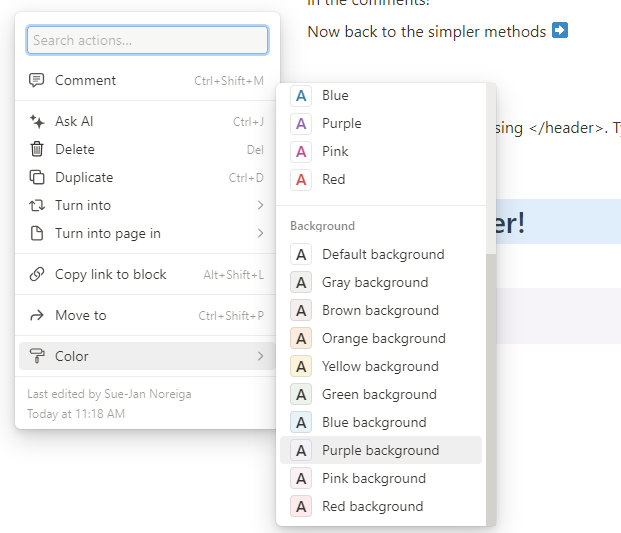Expand the Turn into page in chevron
This screenshot has height=533, width=621.
click(260, 233)
